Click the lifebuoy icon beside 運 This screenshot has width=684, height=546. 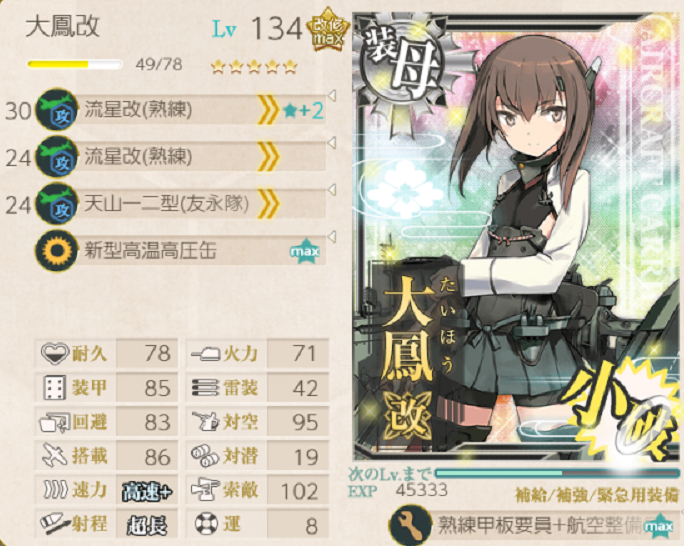point(205,524)
